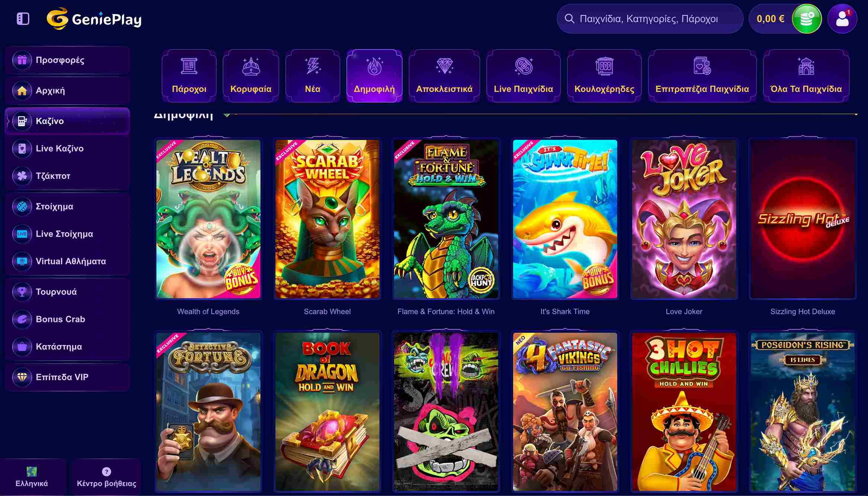Launch the Sizzling Hot Deluxe game
The image size is (868, 496).
[x=803, y=219]
